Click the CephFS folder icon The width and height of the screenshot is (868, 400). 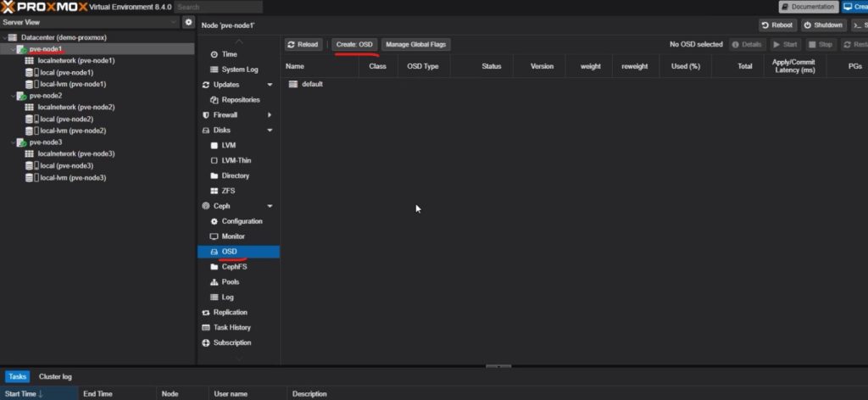214,267
